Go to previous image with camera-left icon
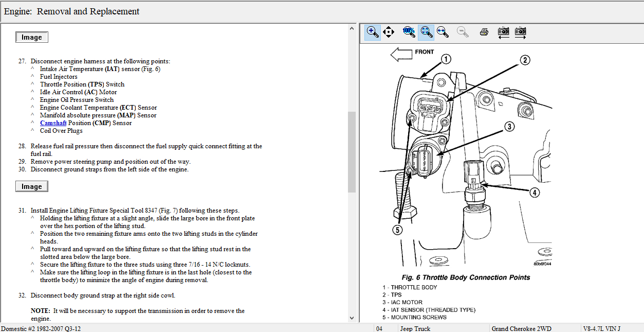The width and height of the screenshot is (644, 332). click(504, 32)
